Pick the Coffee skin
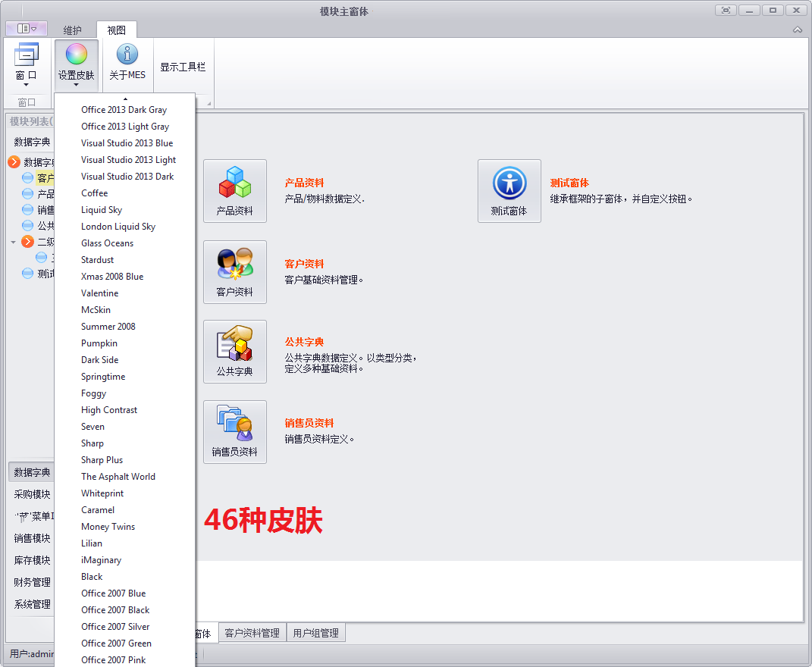The image size is (812, 667). 124,193
